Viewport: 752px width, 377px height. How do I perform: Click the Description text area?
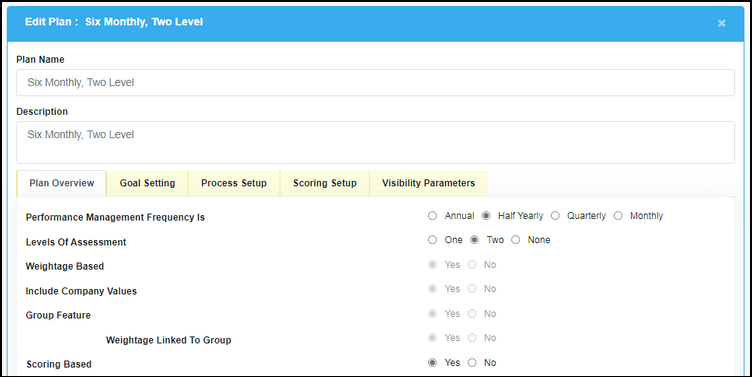point(376,142)
